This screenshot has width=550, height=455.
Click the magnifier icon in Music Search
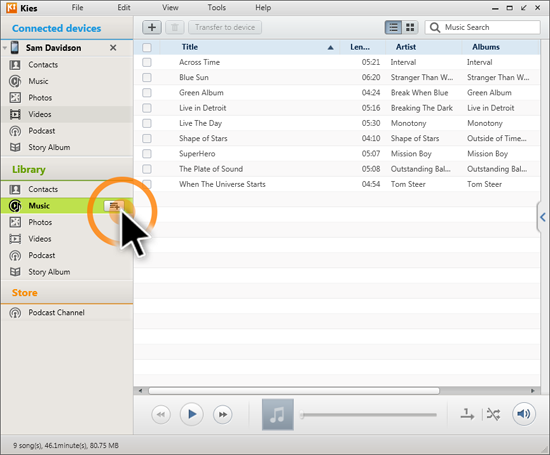(x=435, y=27)
